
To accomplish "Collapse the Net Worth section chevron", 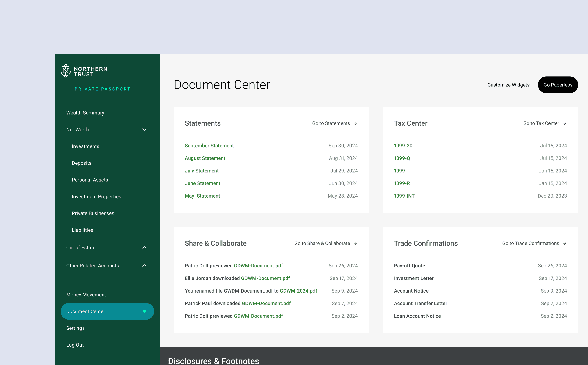I will coord(144,130).
